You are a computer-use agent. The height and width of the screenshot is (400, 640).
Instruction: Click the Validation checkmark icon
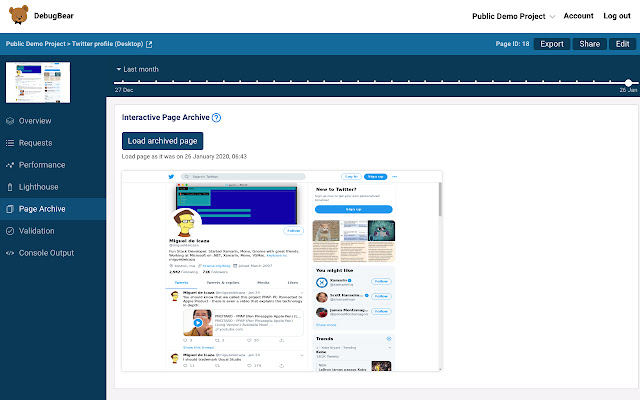point(10,231)
